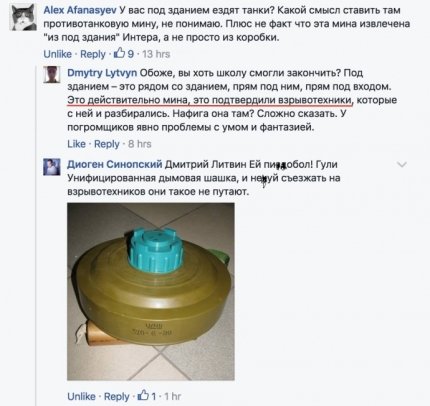Reply to Dmytry Lytvyn's comment

tap(107, 144)
